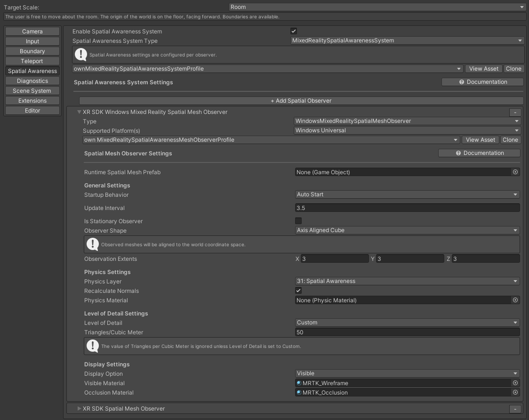Switch to Teleport tab
The height and width of the screenshot is (420, 529).
tap(32, 61)
